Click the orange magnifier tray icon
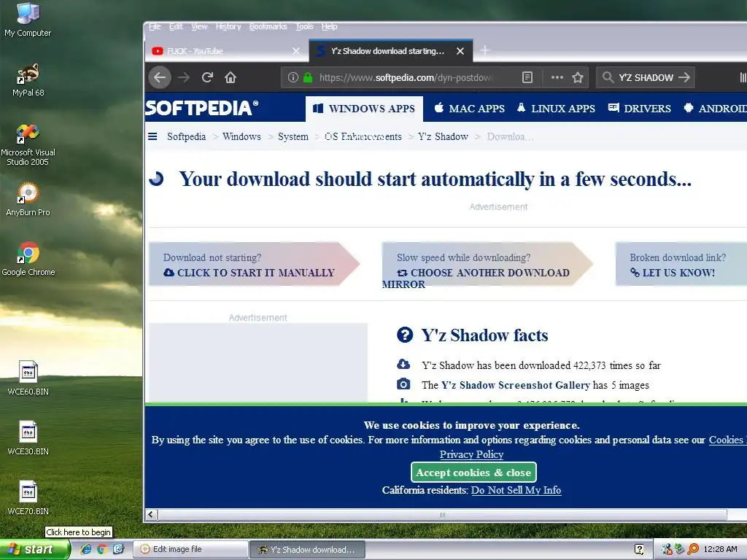Viewport: 747px width, 560px height. pos(693,549)
